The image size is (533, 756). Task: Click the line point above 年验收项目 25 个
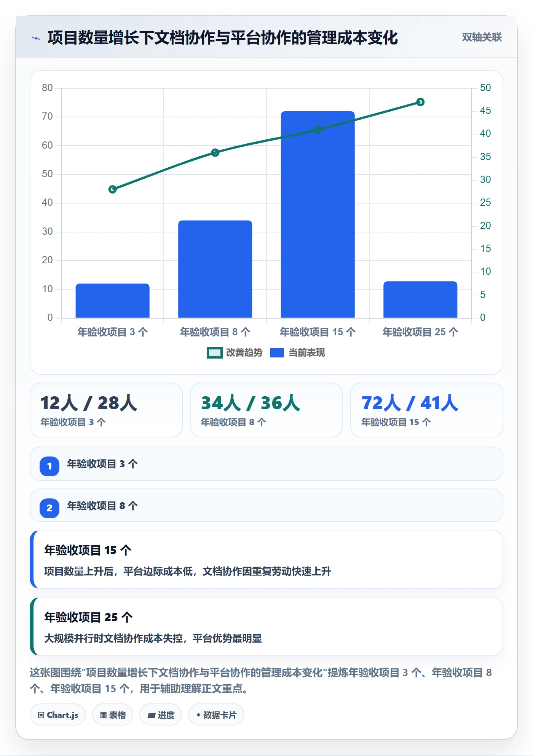[420, 102]
